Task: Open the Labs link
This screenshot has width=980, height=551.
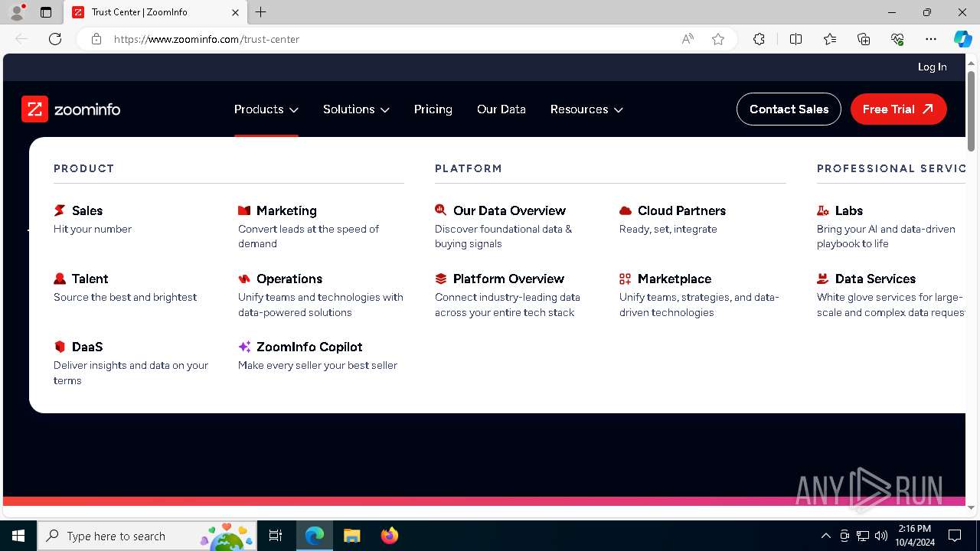Action: click(849, 210)
